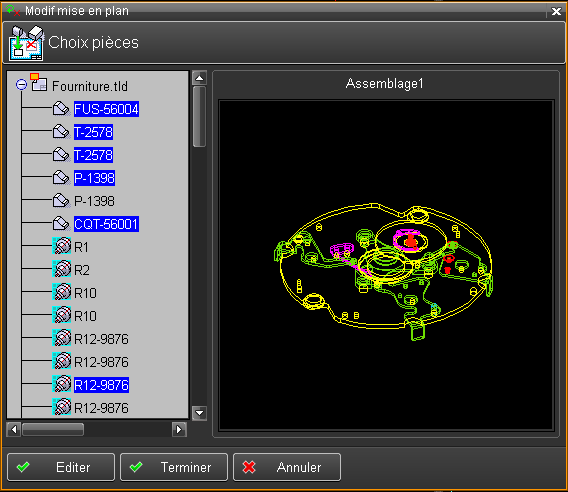Deselect the FUS-56004 tree item

click(106, 109)
